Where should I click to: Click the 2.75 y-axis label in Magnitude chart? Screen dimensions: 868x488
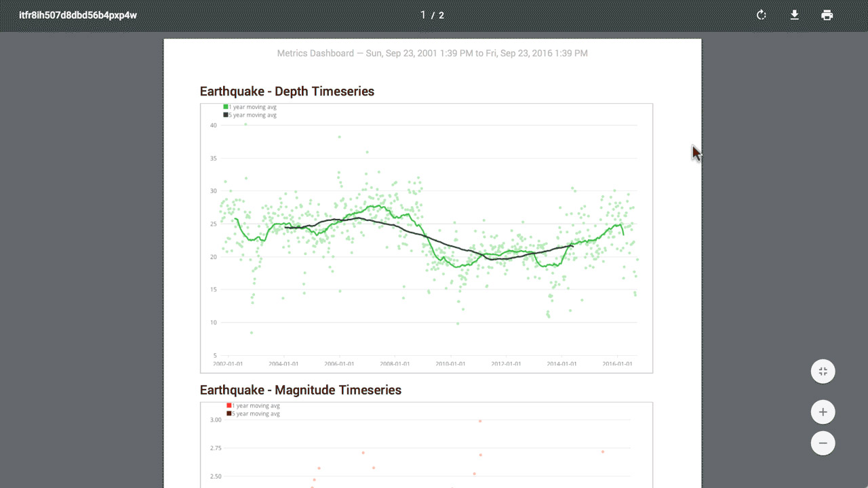tap(215, 448)
